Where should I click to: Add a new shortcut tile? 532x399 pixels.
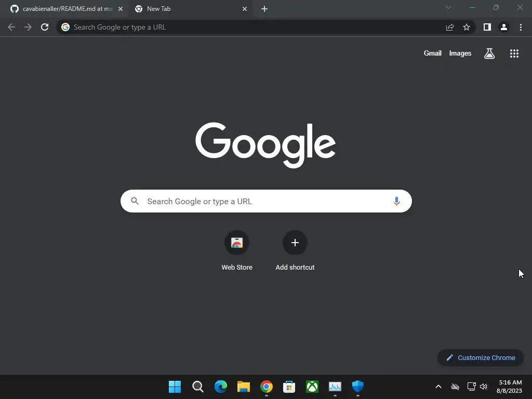295,251
